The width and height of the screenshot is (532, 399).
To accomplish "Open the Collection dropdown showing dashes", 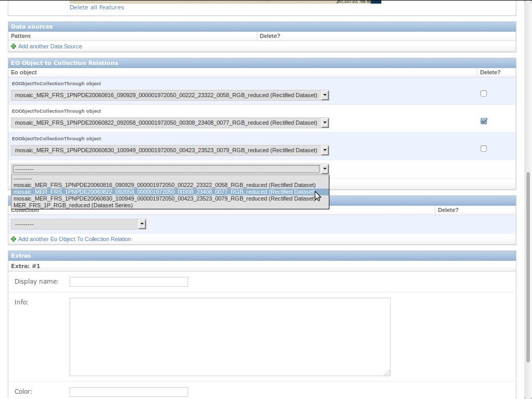I will point(78,224).
